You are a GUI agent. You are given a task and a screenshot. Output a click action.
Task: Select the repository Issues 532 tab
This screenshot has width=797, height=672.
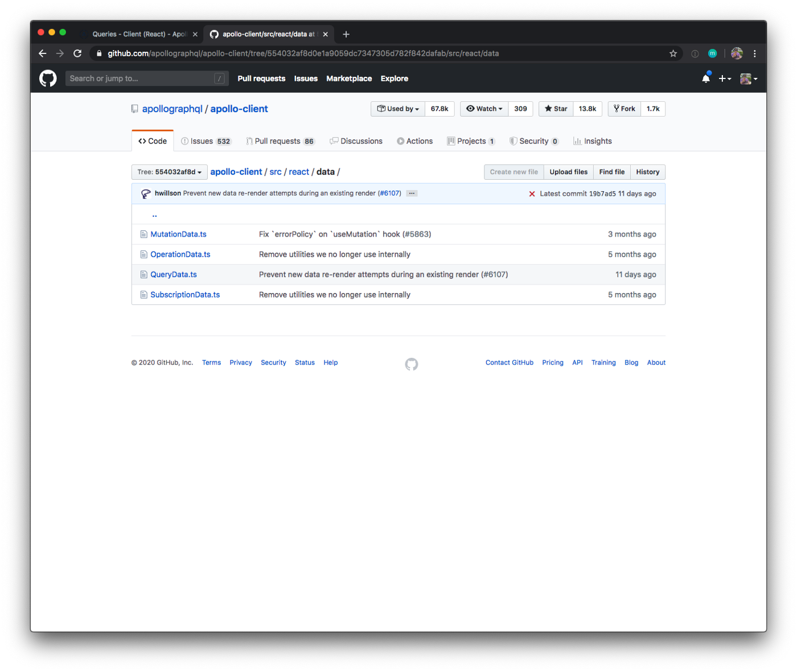[x=206, y=141]
